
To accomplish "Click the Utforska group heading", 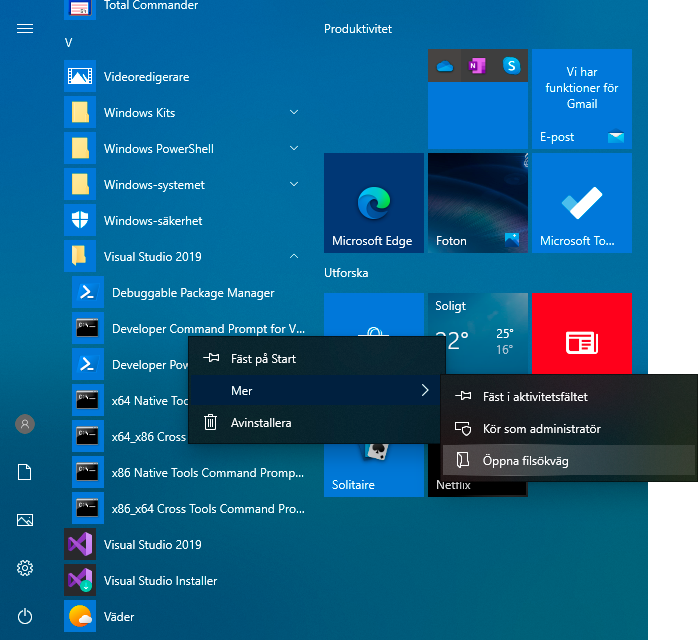I will point(346,273).
